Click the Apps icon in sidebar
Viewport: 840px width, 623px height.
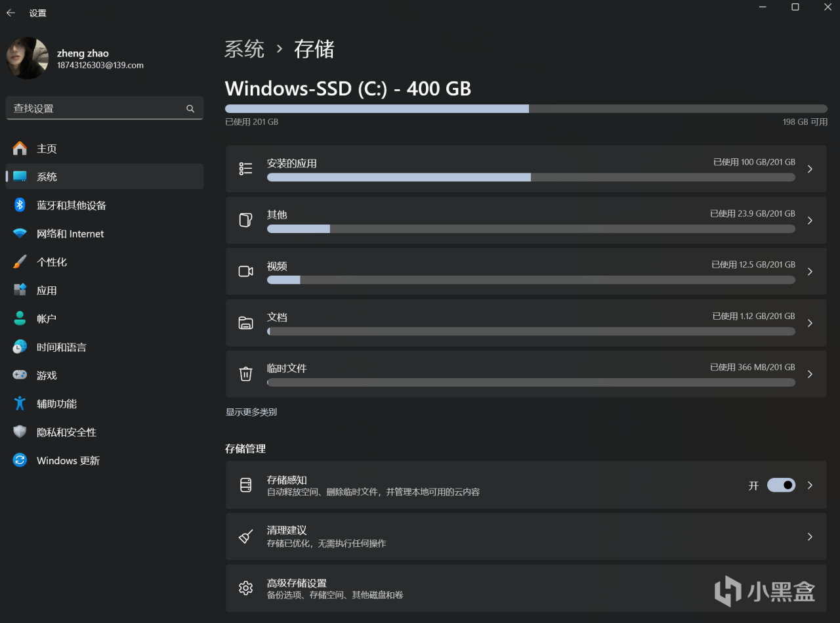click(x=20, y=290)
